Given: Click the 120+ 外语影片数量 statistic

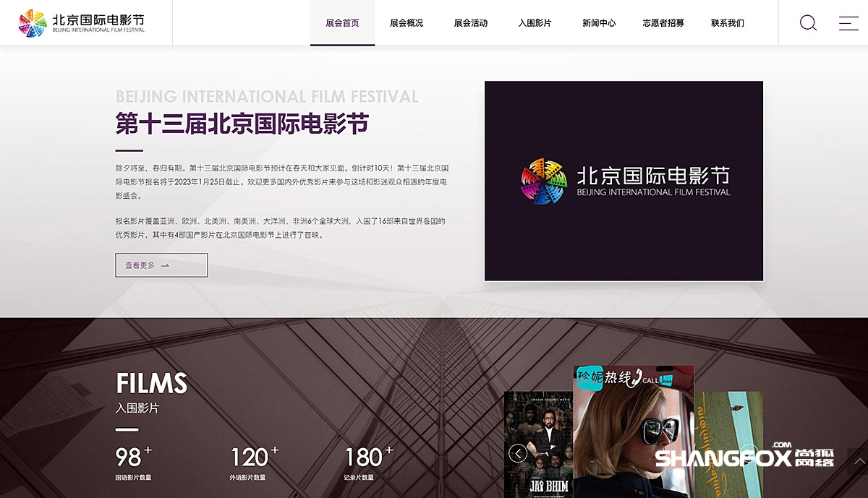Looking at the screenshot, I should 255,463.
